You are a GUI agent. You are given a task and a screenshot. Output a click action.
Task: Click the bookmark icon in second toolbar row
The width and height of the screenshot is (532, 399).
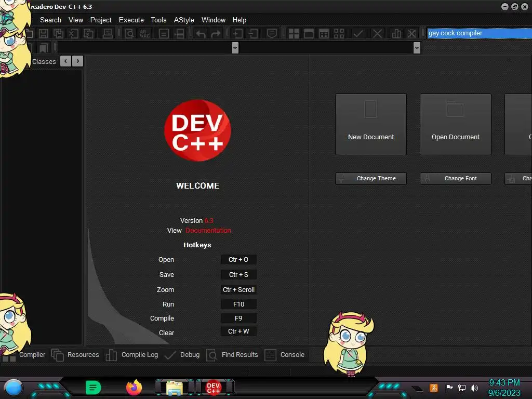click(43, 48)
